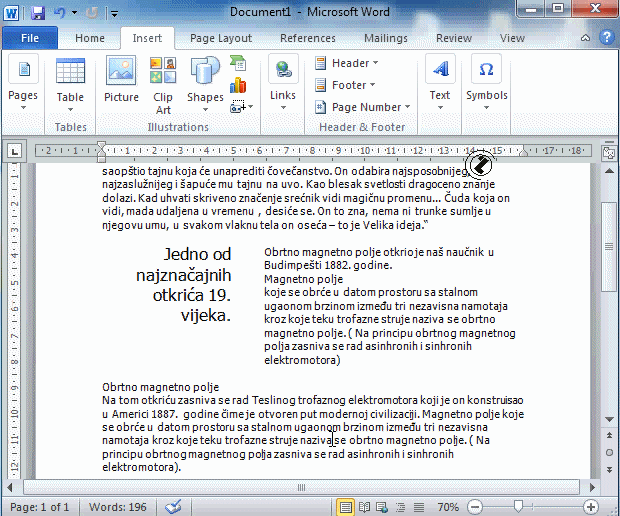The image size is (620, 516).
Task: Switch to Print Layout view
Action: (x=346, y=507)
